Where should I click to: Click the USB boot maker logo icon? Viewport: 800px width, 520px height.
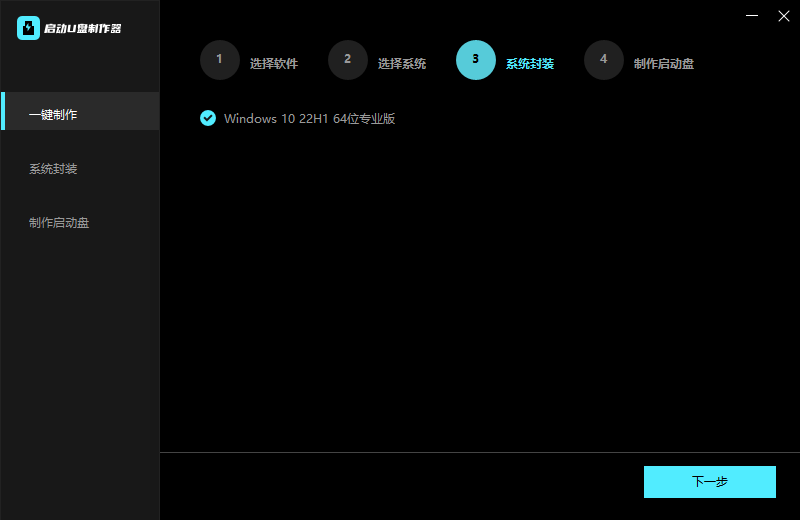tap(28, 28)
